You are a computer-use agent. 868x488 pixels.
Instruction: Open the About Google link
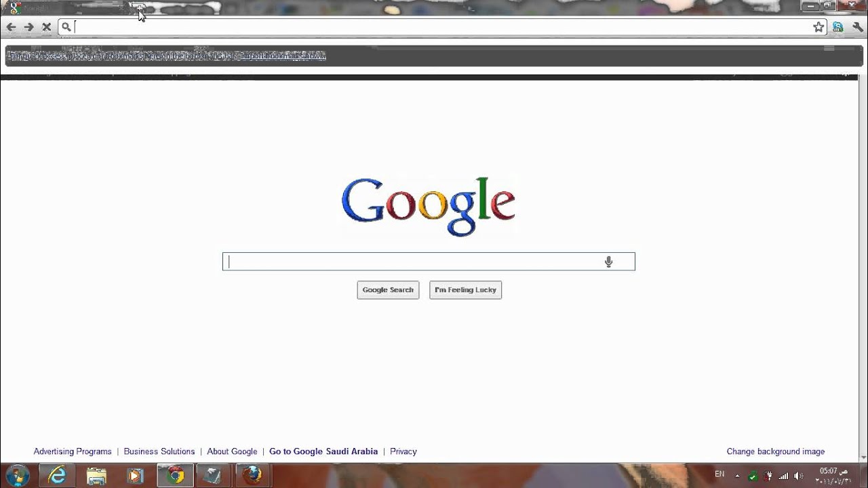tap(232, 451)
